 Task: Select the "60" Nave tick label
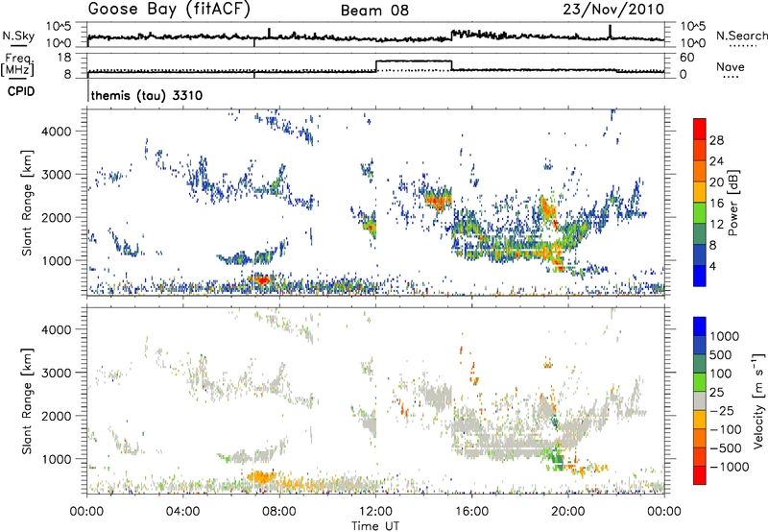(687, 58)
